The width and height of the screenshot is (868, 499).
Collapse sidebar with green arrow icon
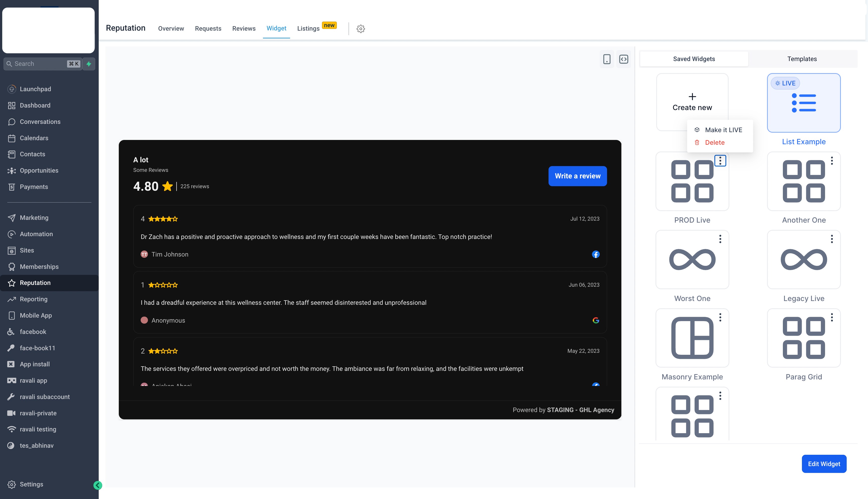(x=98, y=485)
